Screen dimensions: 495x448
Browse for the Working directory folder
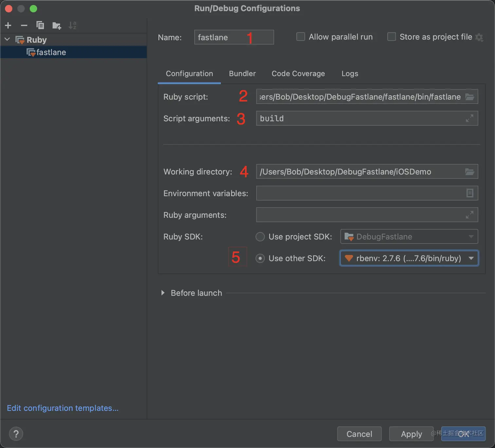point(470,172)
